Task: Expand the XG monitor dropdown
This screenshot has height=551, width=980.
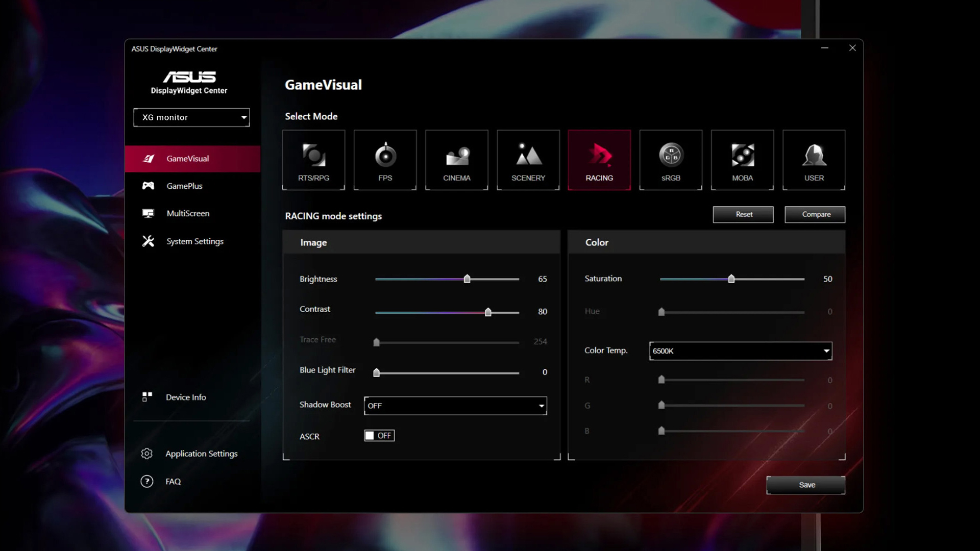Action: coord(191,117)
